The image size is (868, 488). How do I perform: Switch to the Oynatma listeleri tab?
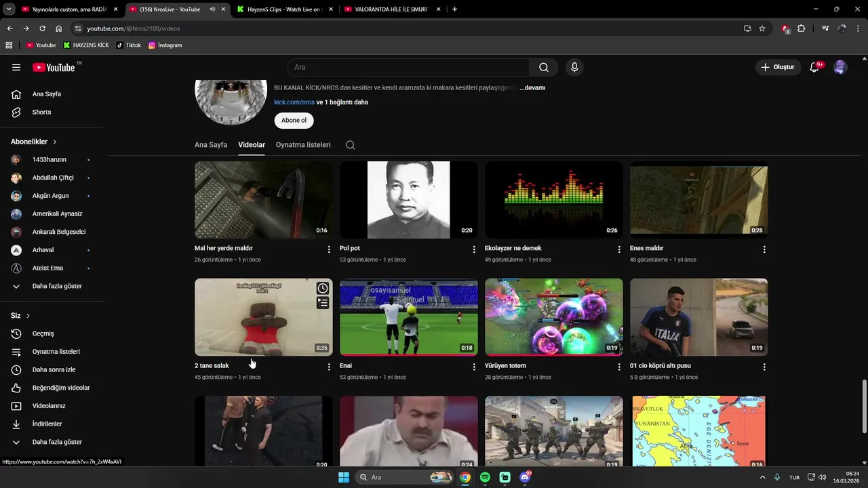(x=303, y=145)
